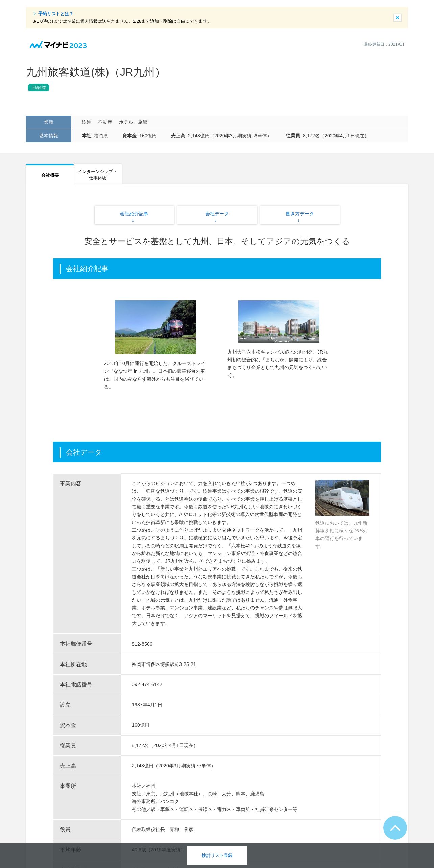
Task: Click the 九州大学六本松キャンパス跡地 caption text
Action: click(x=278, y=364)
